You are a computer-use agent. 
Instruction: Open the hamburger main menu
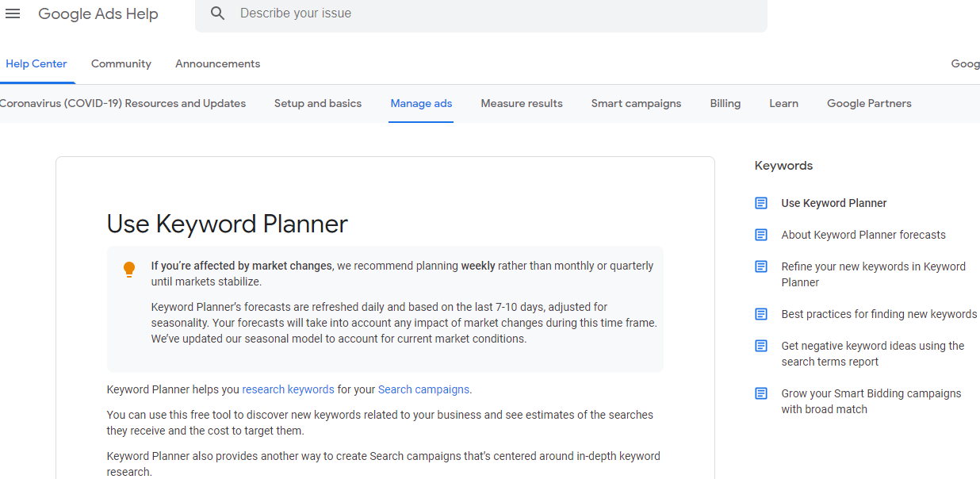(x=13, y=13)
